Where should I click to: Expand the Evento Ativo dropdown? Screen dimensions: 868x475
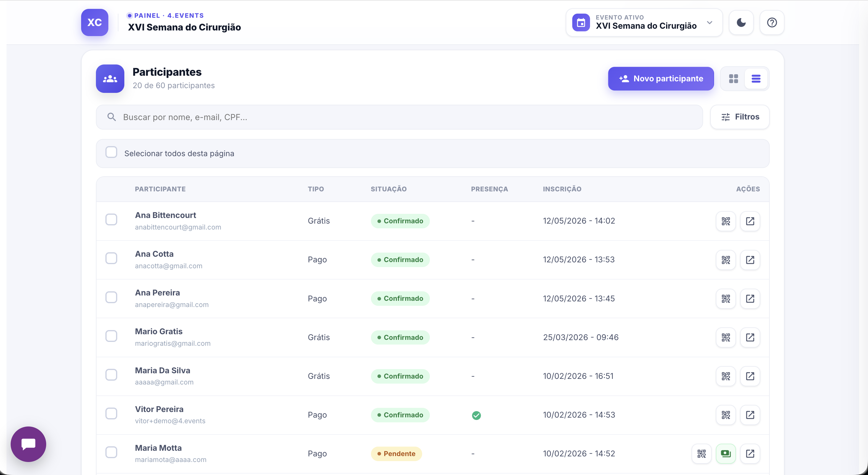(644, 22)
